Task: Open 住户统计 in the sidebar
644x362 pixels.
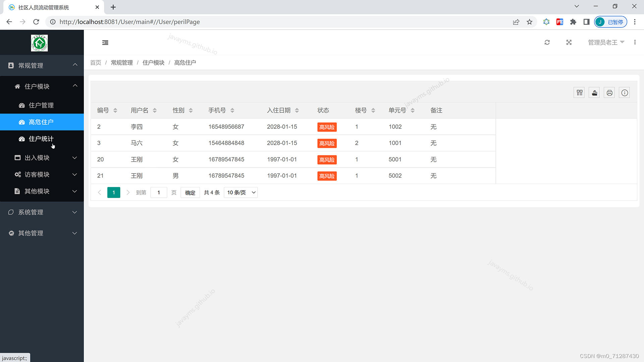Action: pyautogui.click(x=41, y=139)
